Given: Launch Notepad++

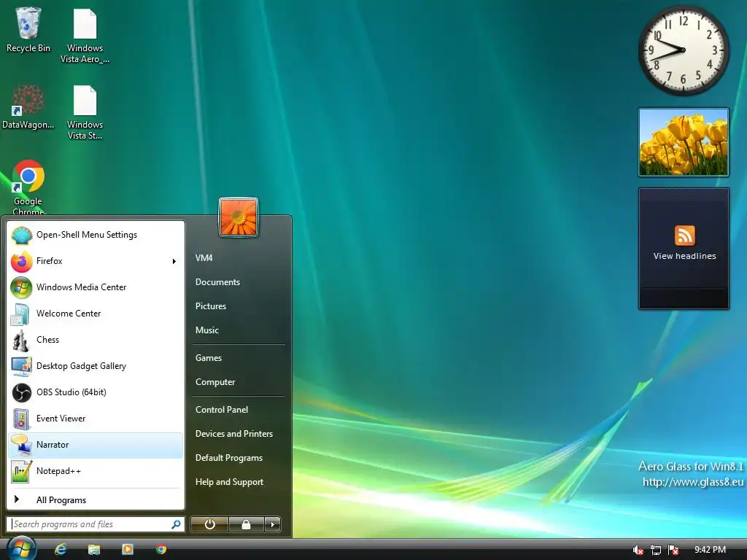Looking at the screenshot, I should point(96,471).
